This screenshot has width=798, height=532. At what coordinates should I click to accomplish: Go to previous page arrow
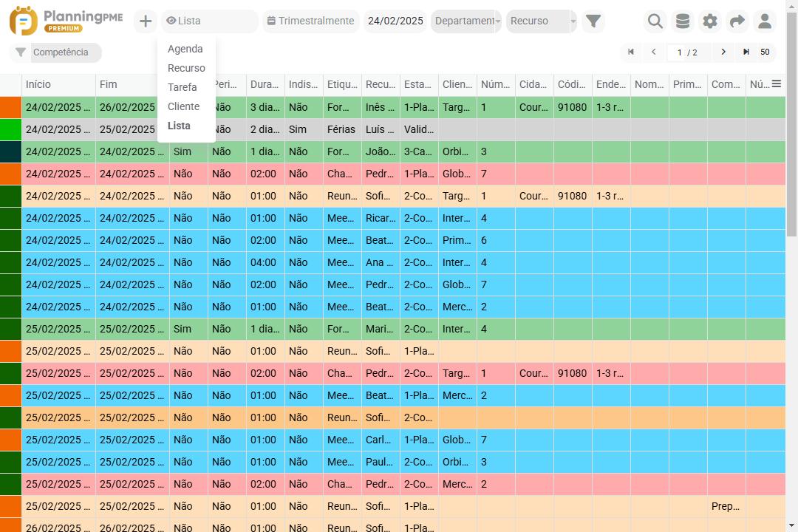654,52
